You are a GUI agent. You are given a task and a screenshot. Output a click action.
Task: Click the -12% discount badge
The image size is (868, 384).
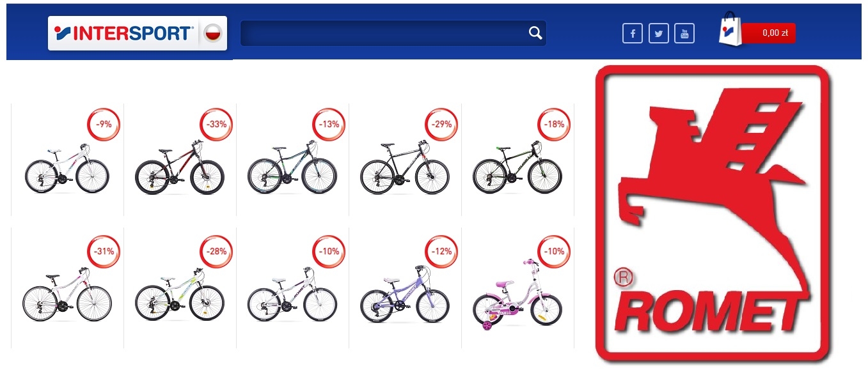[441, 252]
